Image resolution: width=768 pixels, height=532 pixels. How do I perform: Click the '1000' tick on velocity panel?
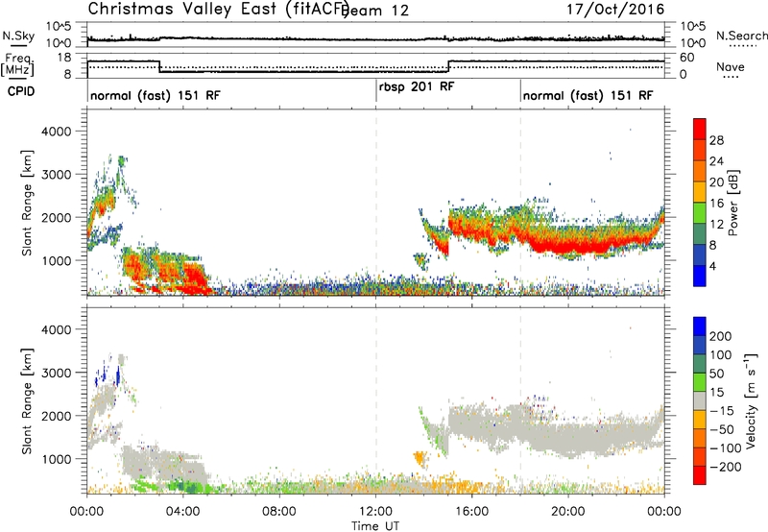tap(56, 459)
